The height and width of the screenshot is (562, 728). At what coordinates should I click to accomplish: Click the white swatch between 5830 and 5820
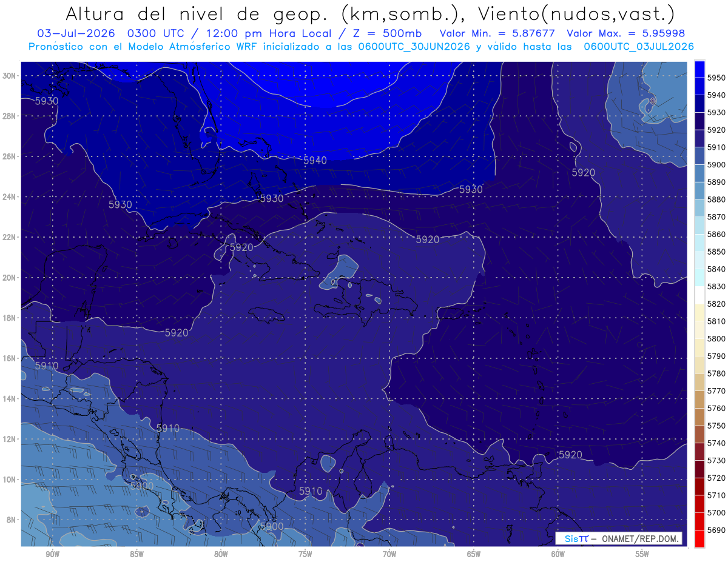(x=699, y=295)
